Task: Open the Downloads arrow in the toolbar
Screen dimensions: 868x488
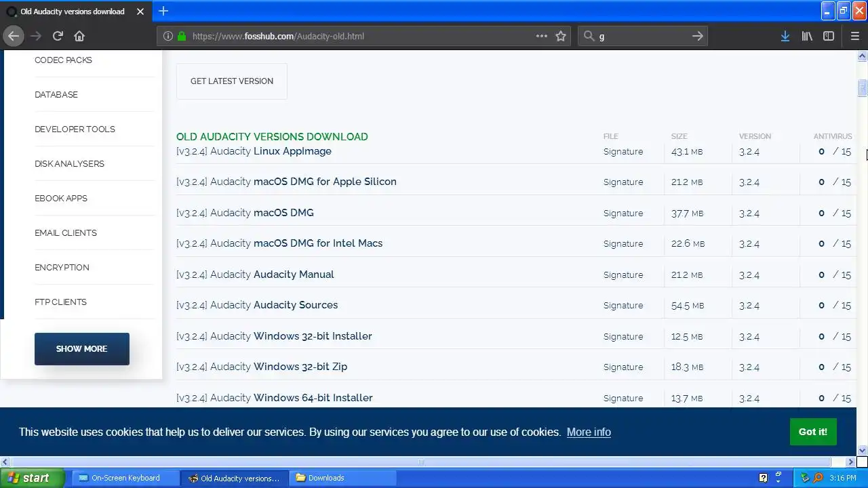Action: [785, 36]
